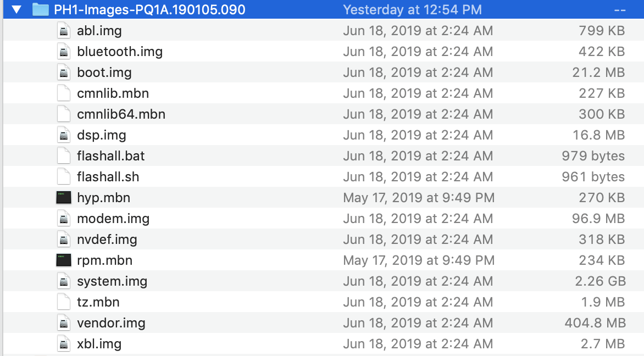Image resolution: width=644 pixels, height=356 pixels.
Task: Click the 2.7 MB size of xbl.img
Action: click(x=603, y=344)
